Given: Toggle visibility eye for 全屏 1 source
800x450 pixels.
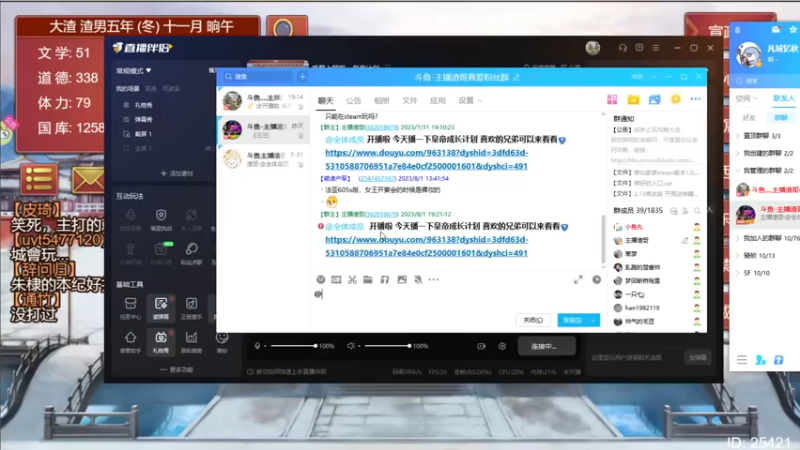Looking at the screenshot, I should coord(208,148).
